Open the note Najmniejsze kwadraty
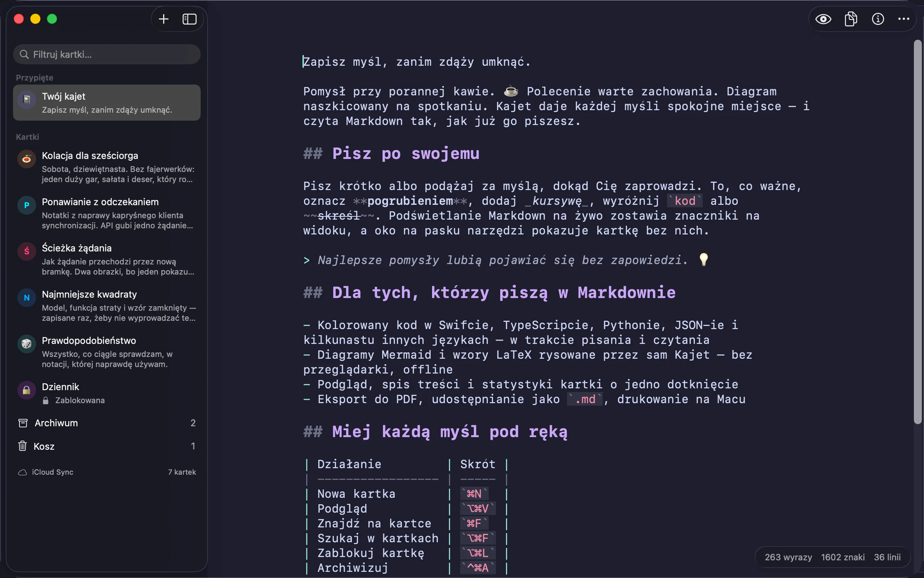The width and height of the screenshot is (924, 578). (107, 306)
